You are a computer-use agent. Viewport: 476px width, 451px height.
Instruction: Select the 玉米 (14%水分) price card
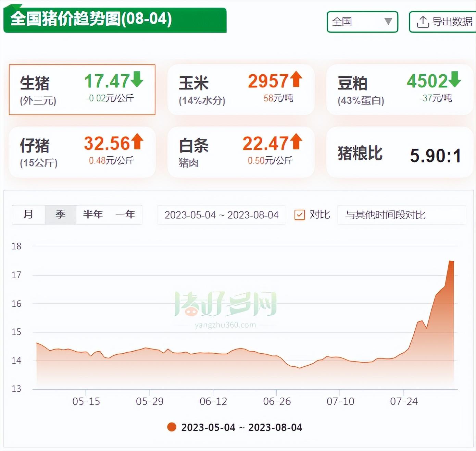(x=241, y=90)
